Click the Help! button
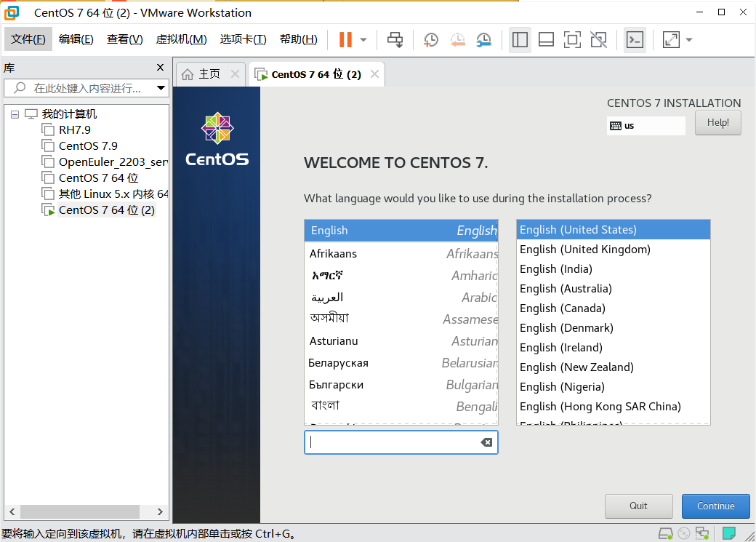 click(718, 123)
